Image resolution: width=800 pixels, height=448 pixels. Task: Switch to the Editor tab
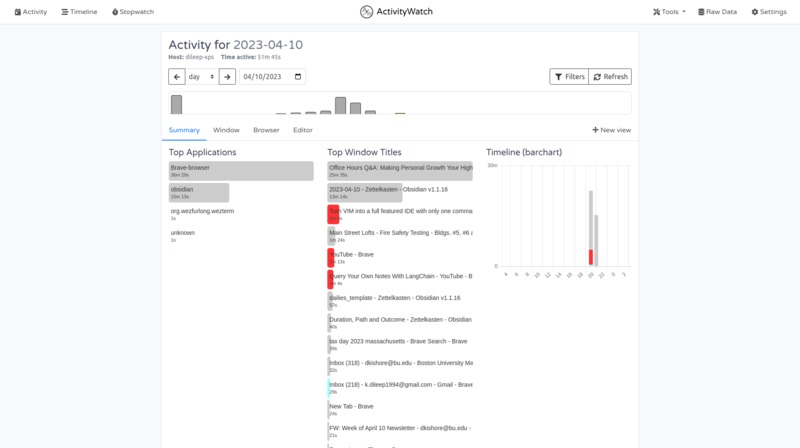point(303,130)
